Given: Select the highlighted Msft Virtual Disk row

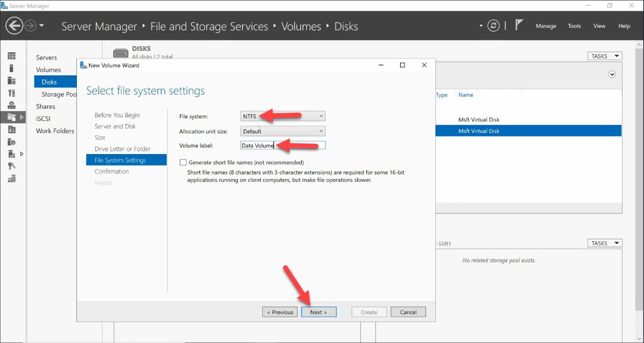Looking at the screenshot, I should [x=528, y=131].
